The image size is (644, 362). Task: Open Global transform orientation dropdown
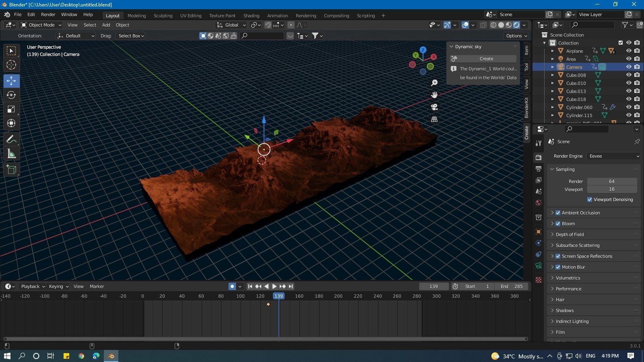click(x=231, y=25)
